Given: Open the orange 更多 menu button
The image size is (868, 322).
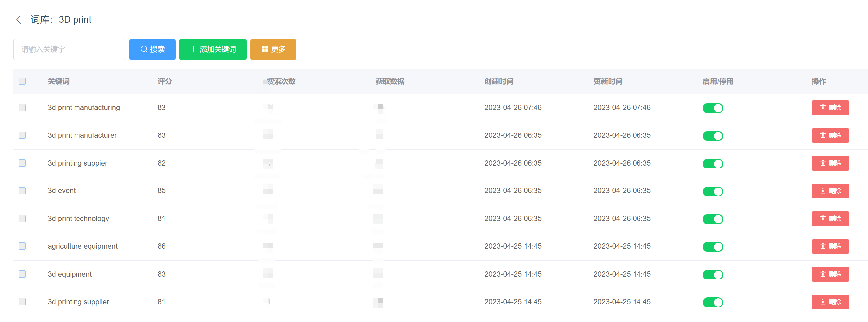Looking at the screenshot, I should [273, 50].
